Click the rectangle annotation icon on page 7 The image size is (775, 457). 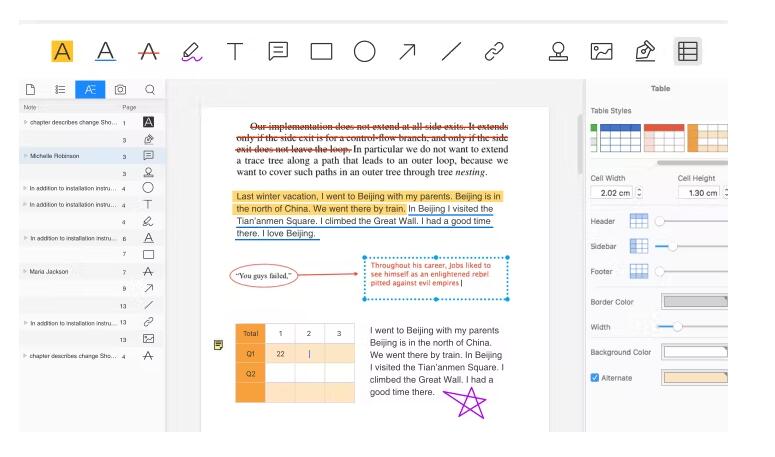coord(148,254)
